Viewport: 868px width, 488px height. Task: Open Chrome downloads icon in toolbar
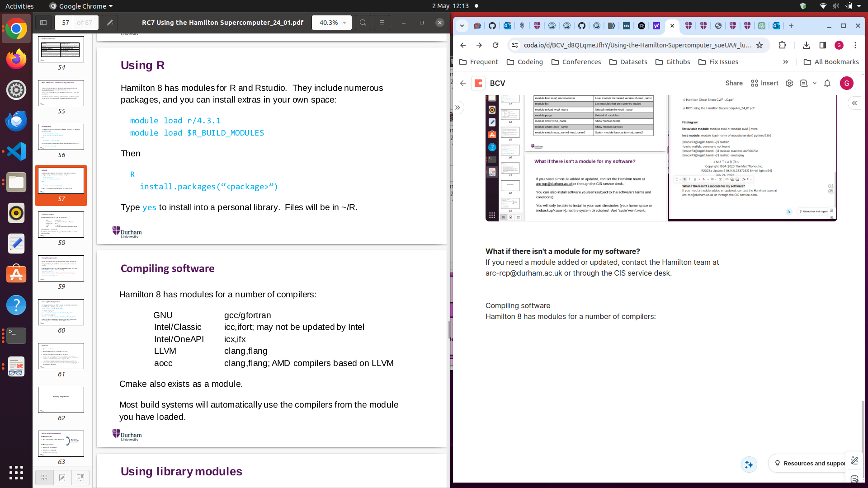(x=806, y=45)
